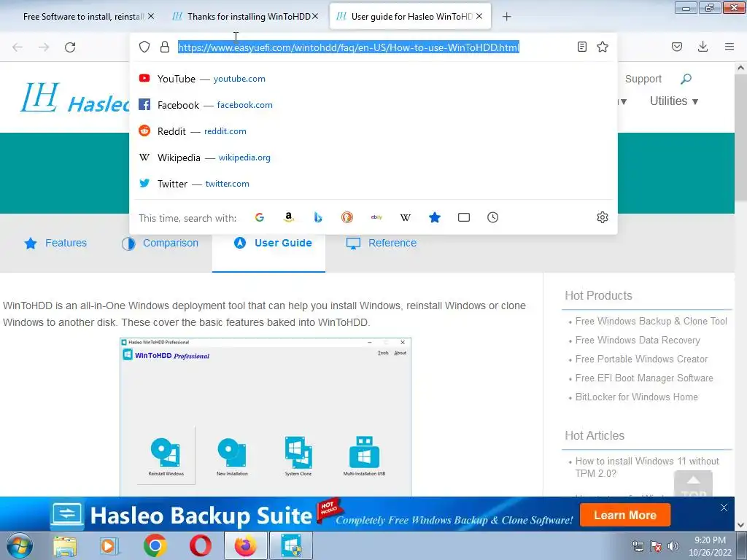Viewport: 747px width, 560px height.
Task: Toggle reader view icon in address bar
Action: coord(581,47)
